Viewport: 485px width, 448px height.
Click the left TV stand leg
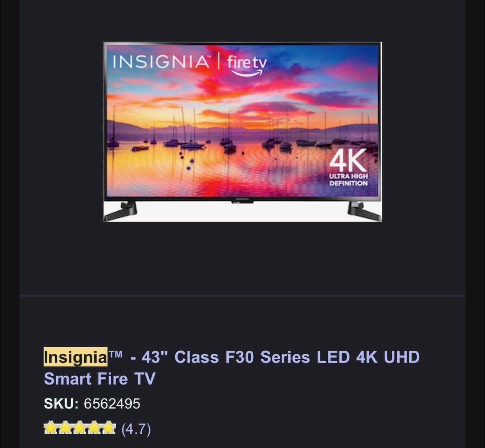(121, 211)
